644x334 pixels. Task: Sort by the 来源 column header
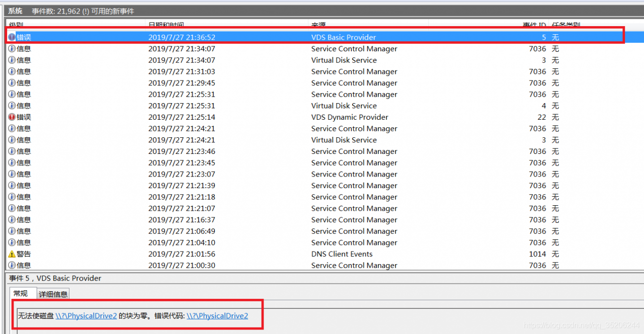pyautogui.click(x=318, y=25)
